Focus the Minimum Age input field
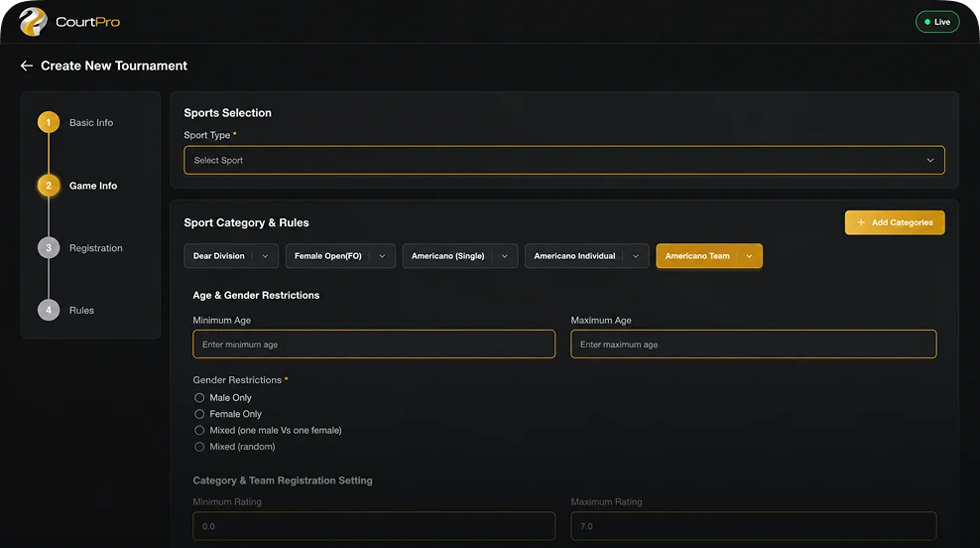 [374, 344]
